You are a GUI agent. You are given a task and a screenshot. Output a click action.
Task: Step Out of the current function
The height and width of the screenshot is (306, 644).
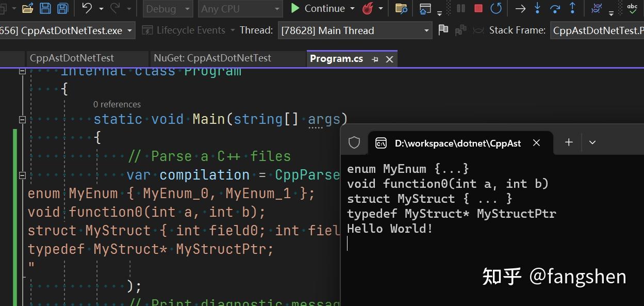pos(572,8)
